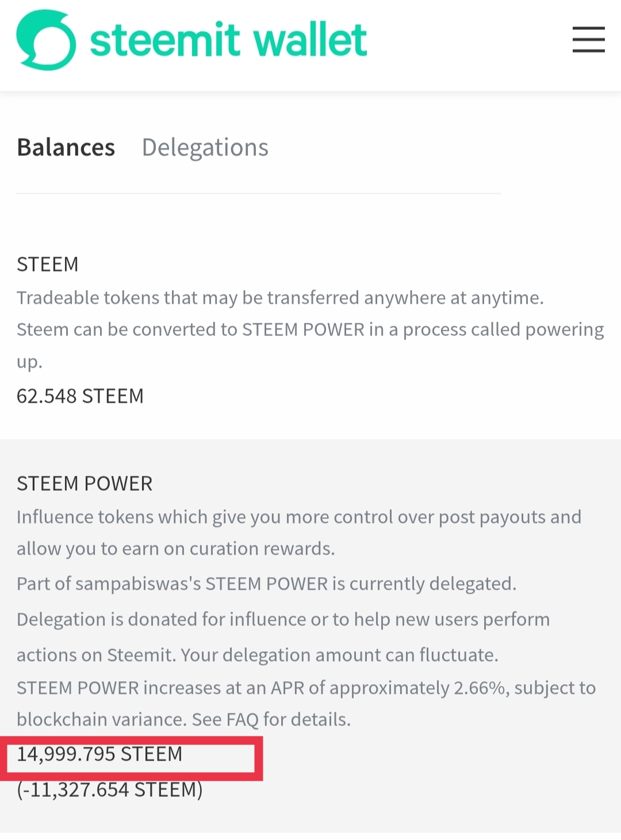Click the "Influence tokens" description line
The width and height of the screenshot is (621, 840).
(x=298, y=517)
